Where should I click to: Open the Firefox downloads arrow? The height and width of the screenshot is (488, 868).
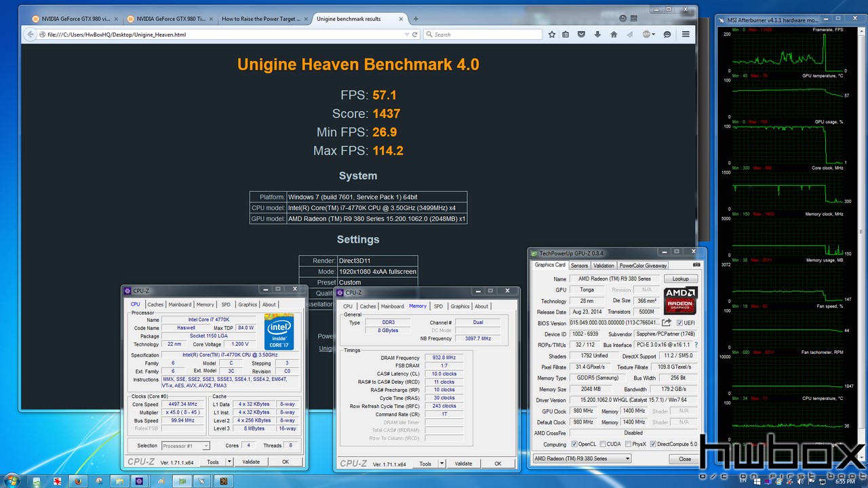point(597,34)
